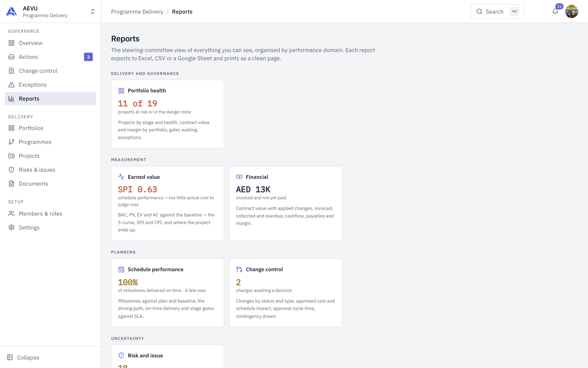Click the Members & roles people icon
This screenshot has width=588, height=368.
[x=11, y=214]
